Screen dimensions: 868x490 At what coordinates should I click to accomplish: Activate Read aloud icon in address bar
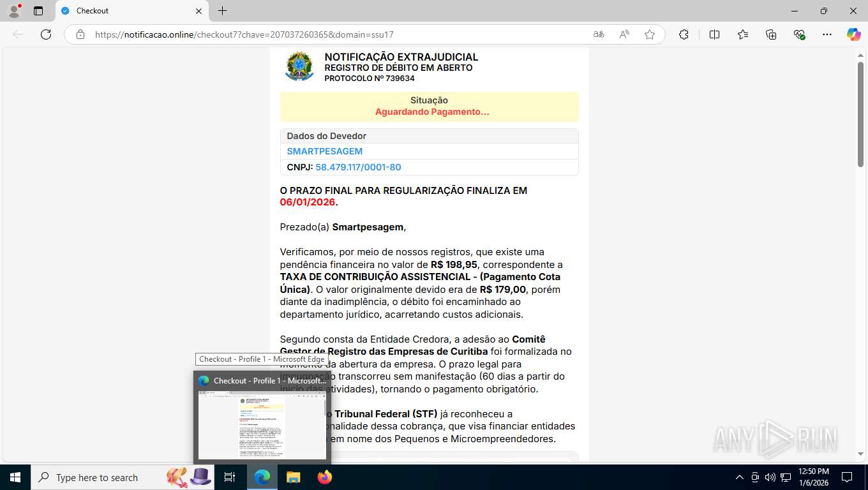point(624,34)
